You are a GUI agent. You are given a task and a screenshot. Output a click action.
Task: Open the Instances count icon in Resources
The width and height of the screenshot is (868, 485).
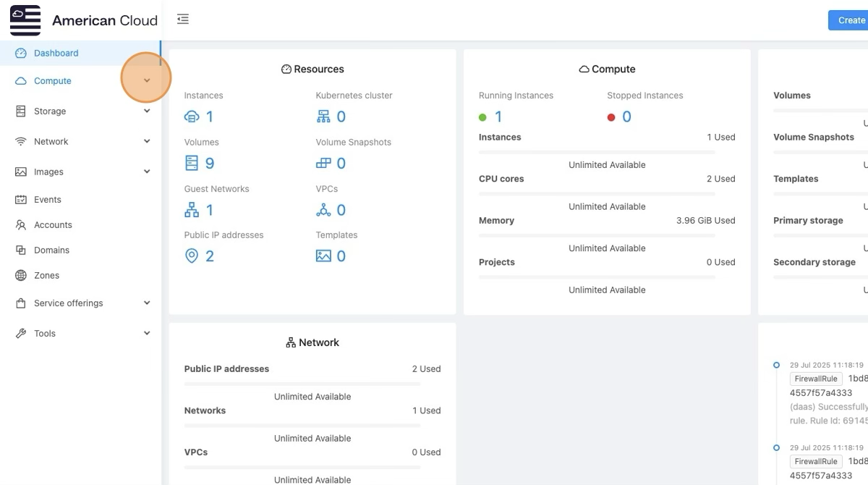tap(192, 117)
